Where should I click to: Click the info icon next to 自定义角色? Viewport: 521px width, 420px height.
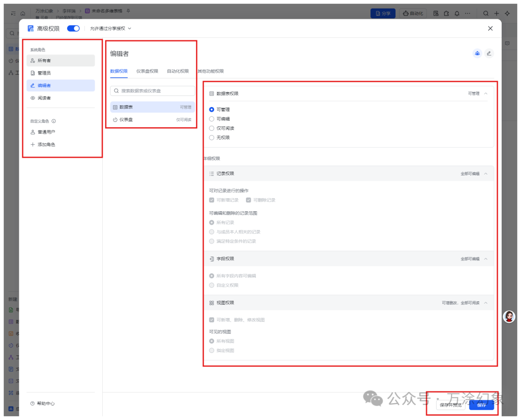pyautogui.click(x=54, y=122)
